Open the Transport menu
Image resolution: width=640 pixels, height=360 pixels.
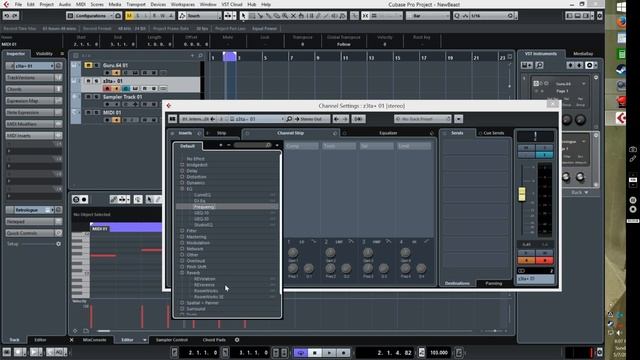[136, 4]
